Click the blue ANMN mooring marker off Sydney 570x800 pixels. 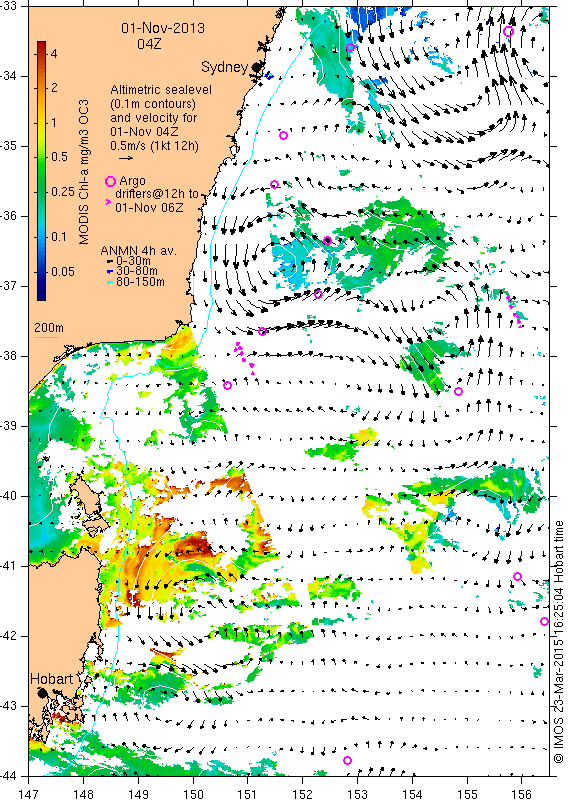tap(268, 76)
